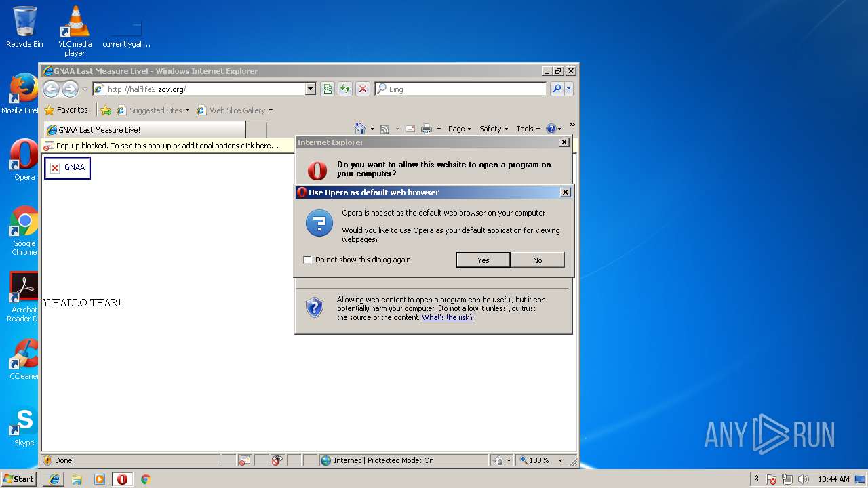Select Recycle Bin desktop icon
This screenshot has height=488, width=868.
click(24, 26)
